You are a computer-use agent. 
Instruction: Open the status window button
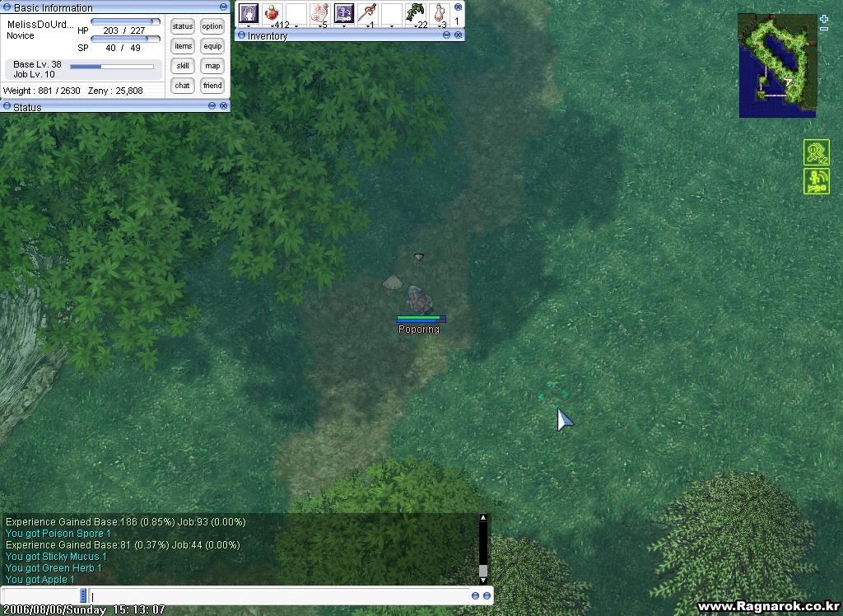182,26
